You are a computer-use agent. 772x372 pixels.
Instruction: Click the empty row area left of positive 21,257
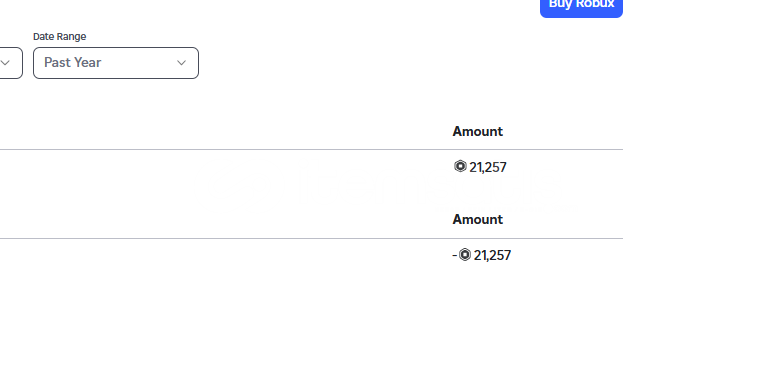[x=224, y=167]
